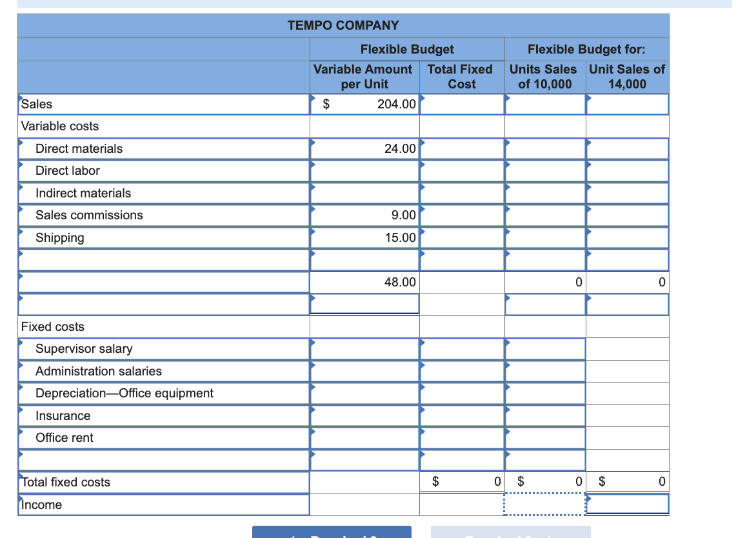756x538 pixels.
Task: Open the Income label dropdown
Action: coord(164,504)
